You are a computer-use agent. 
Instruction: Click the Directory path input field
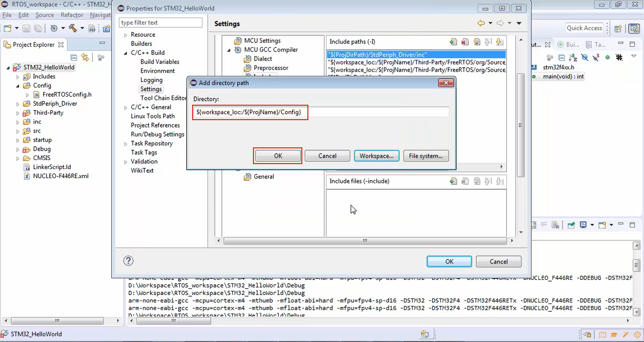321,112
